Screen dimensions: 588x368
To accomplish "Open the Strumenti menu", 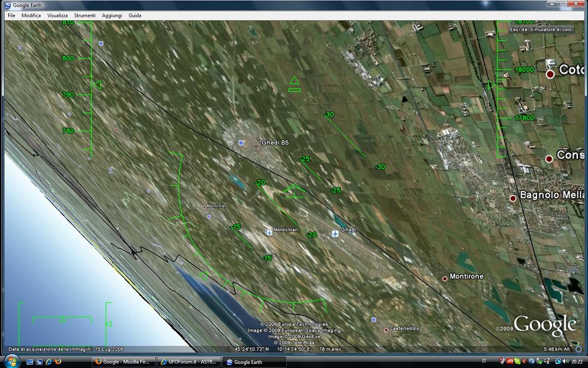I will tap(85, 15).
